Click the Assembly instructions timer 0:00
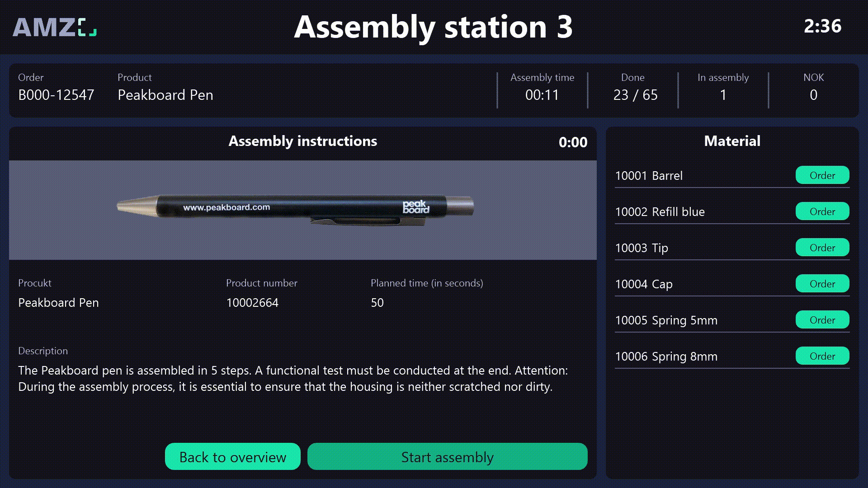Screen dimensions: 868x488 (x=573, y=142)
